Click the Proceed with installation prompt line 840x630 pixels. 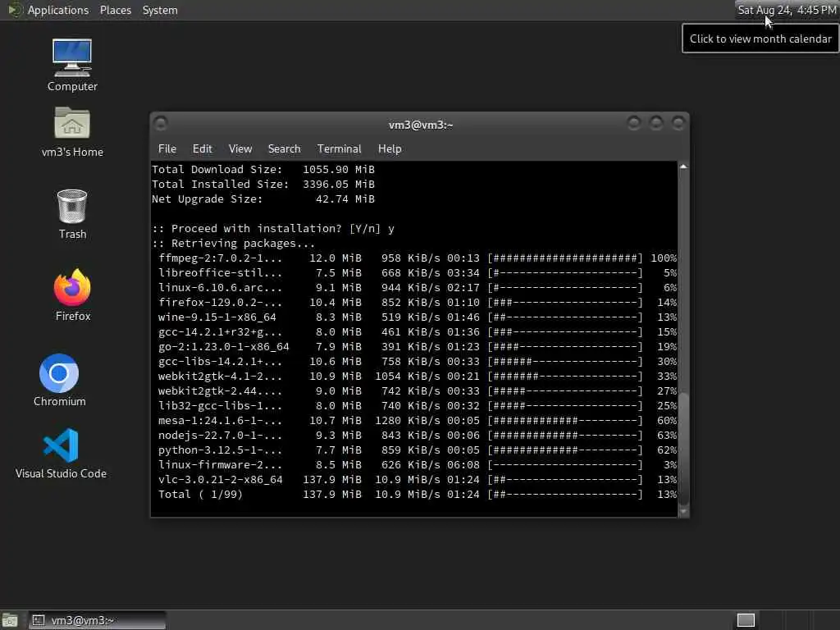point(273,229)
